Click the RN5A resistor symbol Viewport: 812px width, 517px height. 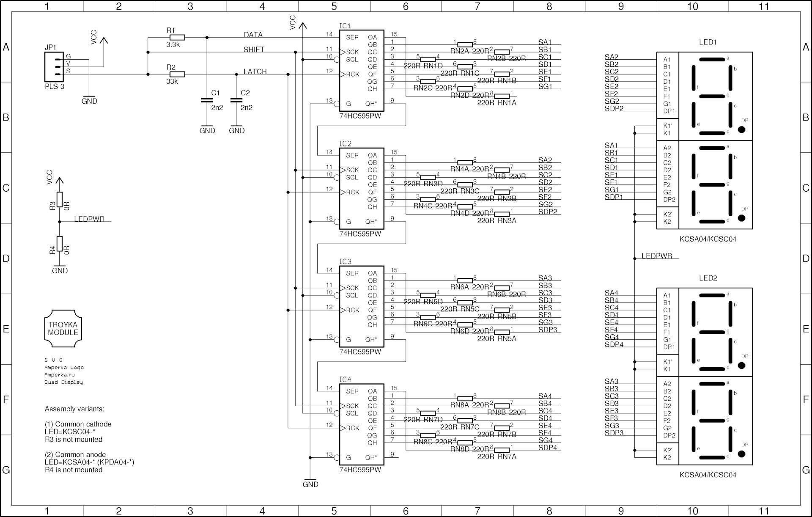pyautogui.click(x=502, y=332)
